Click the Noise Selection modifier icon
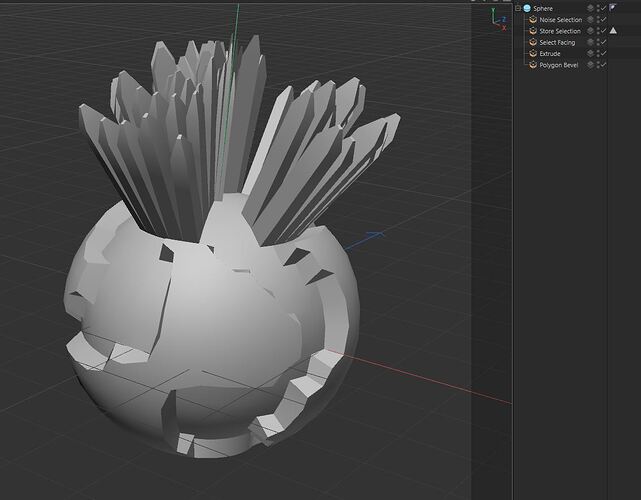The height and width of the screenshot is (500, 641). click(533, 20)
